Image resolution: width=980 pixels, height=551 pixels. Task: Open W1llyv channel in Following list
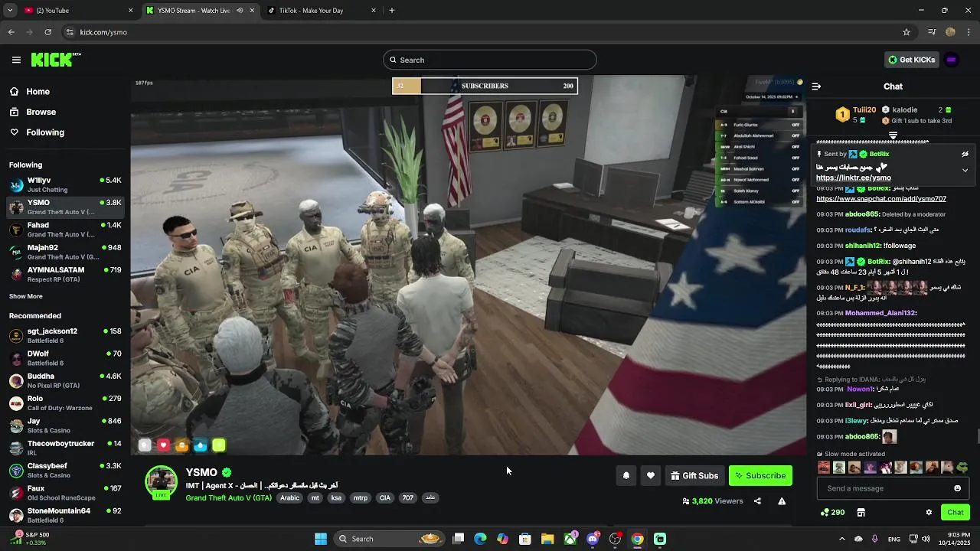tap(65, 184)
